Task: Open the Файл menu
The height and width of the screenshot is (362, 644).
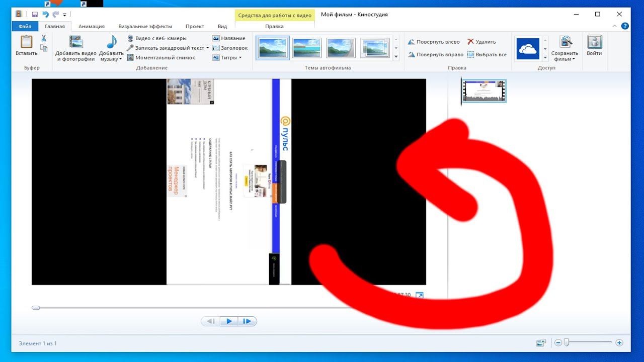Action: click(x=25, y=27)
